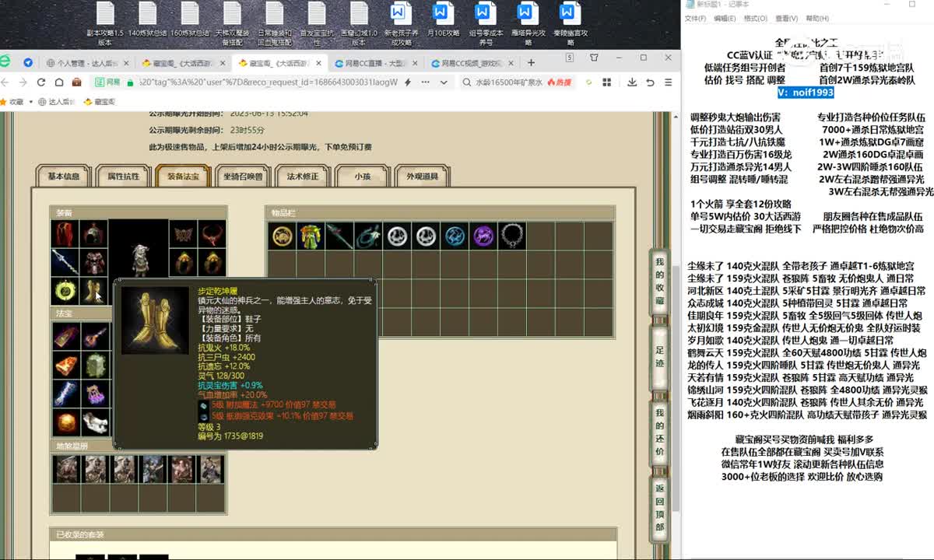Image resolution: width=934 pixels, height=560 pixels.
Task: Open browser hamburger menu icon
Action: [x=668, y=82]
